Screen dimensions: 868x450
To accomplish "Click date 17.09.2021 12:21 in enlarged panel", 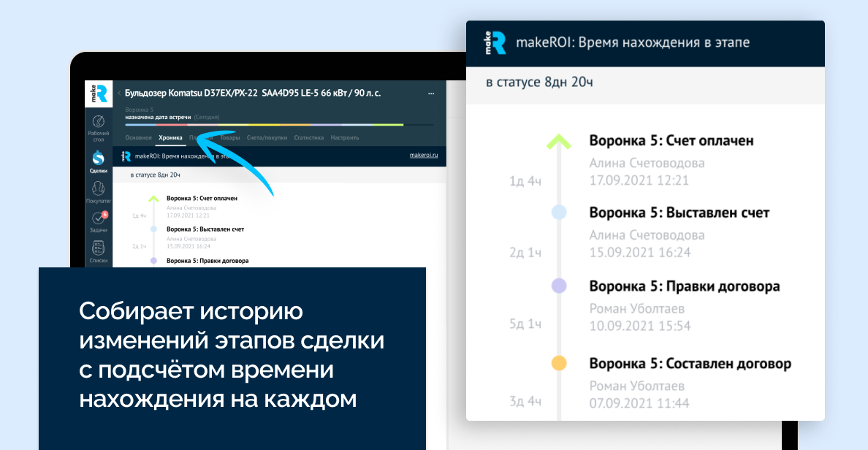I will [639, 180].
